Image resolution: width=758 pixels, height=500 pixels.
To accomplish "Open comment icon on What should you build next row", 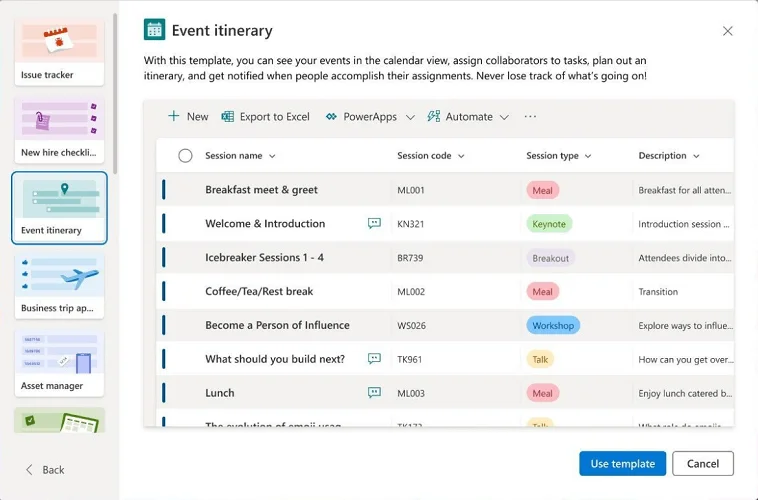I will [x=374, y=358].
